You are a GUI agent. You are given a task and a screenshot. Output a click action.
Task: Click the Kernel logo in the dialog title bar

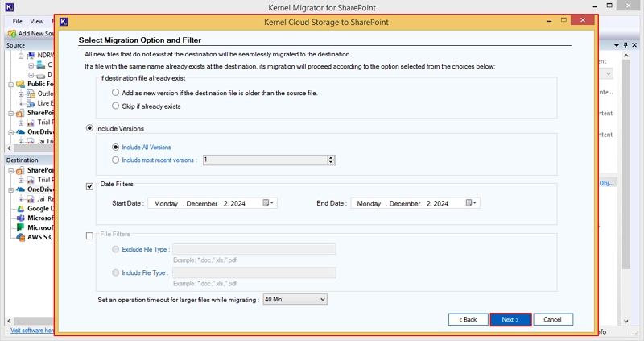64,22
